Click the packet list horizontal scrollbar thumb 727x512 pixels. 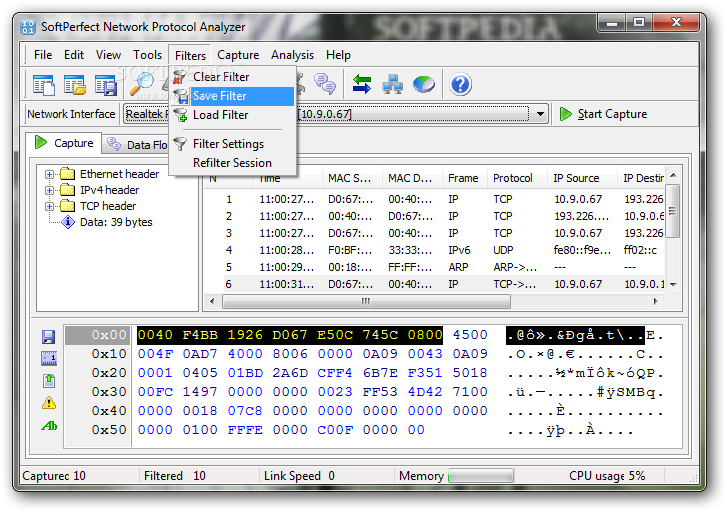(x=366, y=301)
